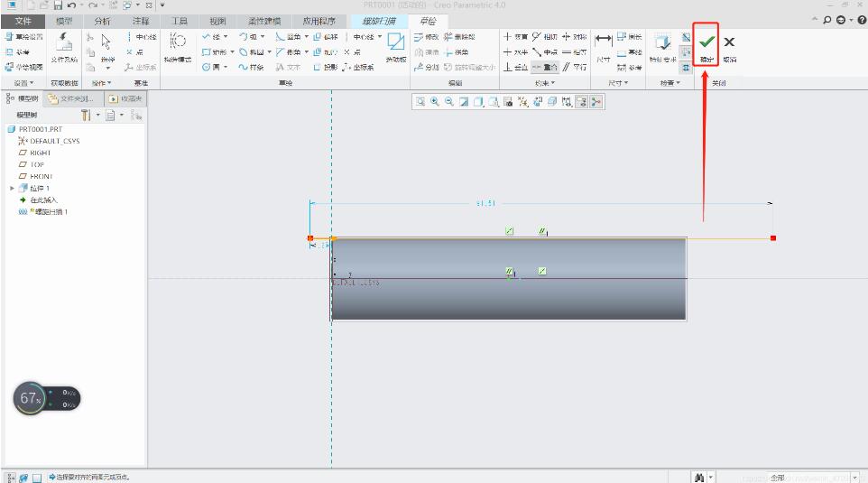This screenshot has height=483, width=868.
Task: Apply the Symmetric constraint
Action: [x=574, y=36]
